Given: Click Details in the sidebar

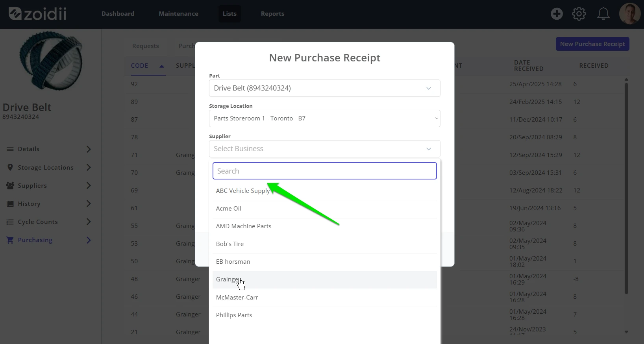Looking at the screenshot, I should [28, 149].
